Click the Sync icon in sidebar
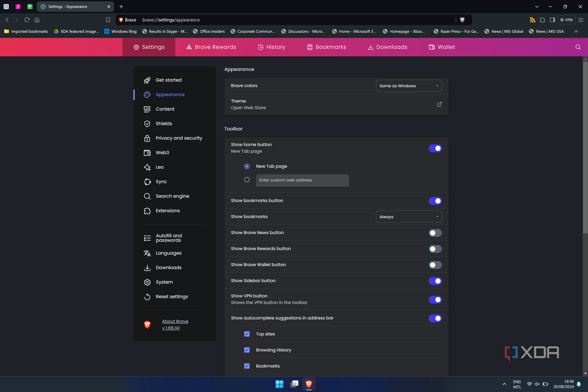588x392 pixels. [x=147, y=182]
